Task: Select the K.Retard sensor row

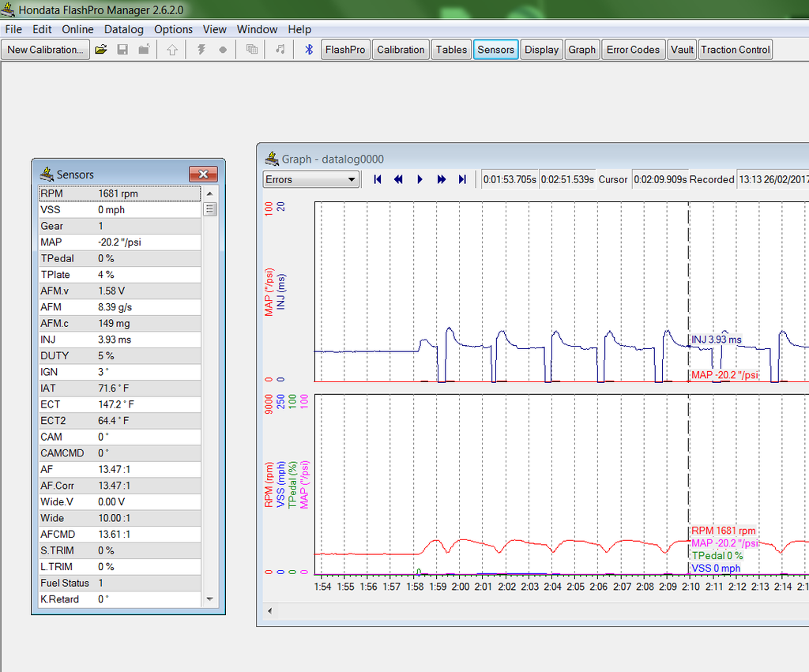Action: point(120,599)
